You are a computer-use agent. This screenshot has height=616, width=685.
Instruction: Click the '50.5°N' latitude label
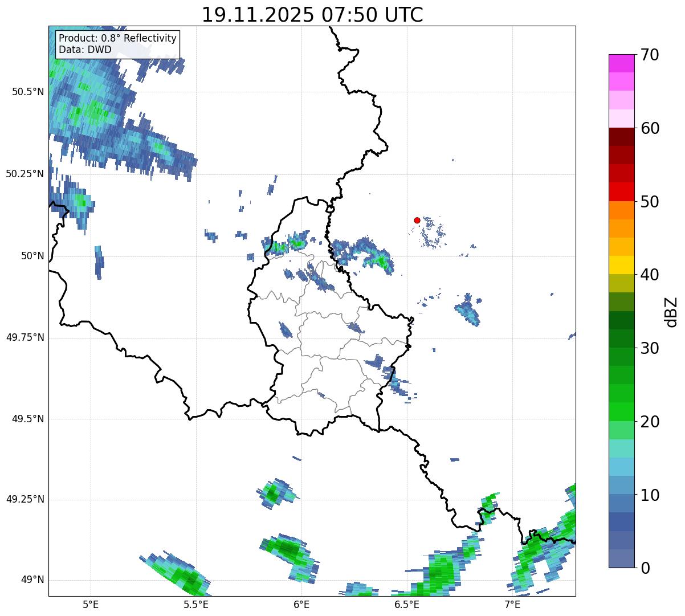point(27,92)
